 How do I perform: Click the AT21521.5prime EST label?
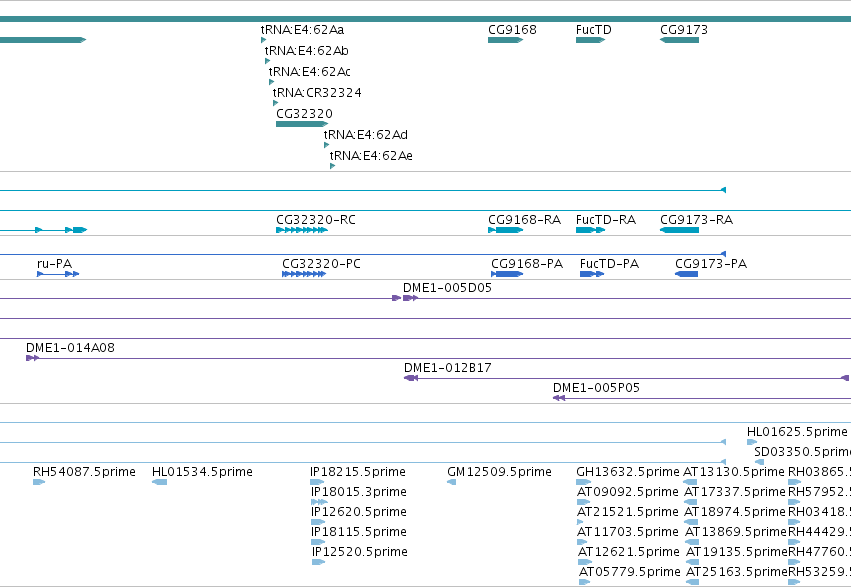[628, 512]
